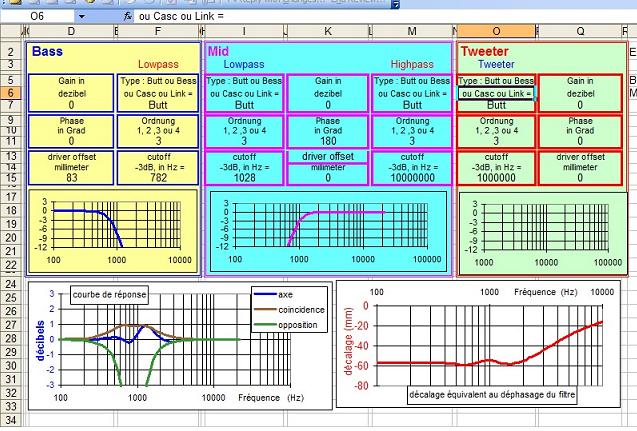Click the orange Lowpass label in Bass section
The width and height of the screenshot is (637, 431).
click(158, 64)
